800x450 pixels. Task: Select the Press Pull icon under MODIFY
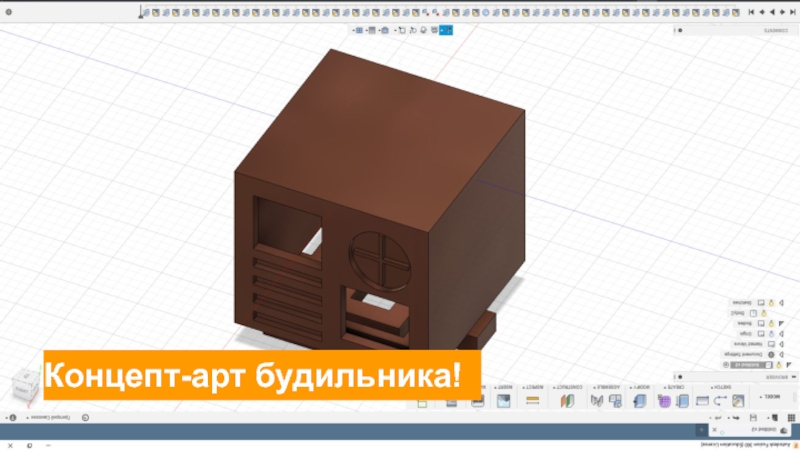[640, 401]
